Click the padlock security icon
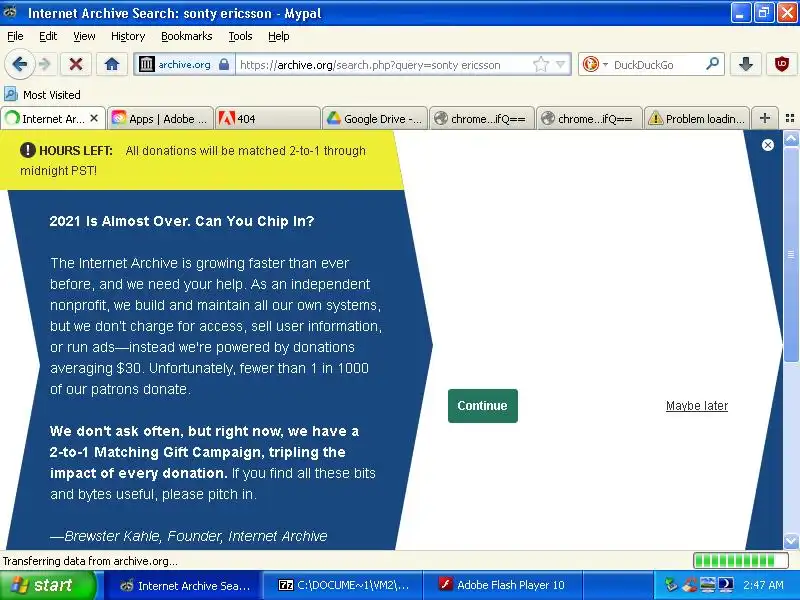 223,64
